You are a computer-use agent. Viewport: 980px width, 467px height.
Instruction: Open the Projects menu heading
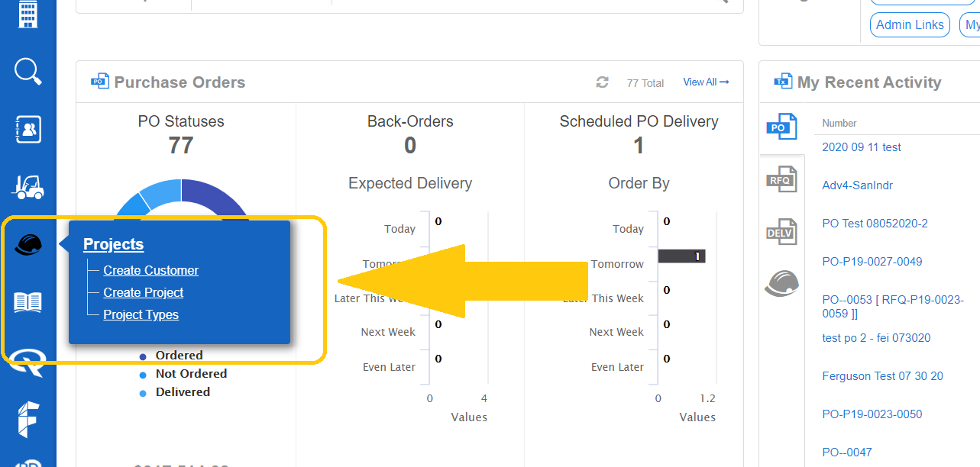point(113,244)
